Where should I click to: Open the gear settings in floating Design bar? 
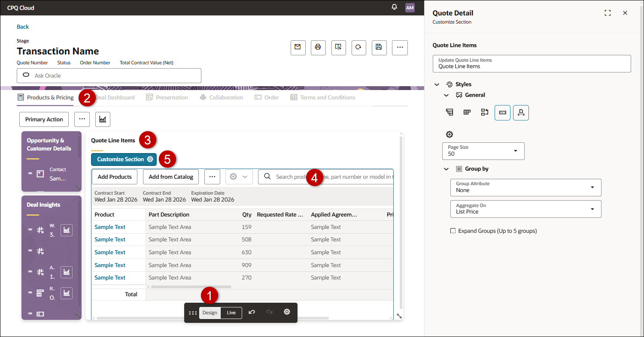coord(286,313)
